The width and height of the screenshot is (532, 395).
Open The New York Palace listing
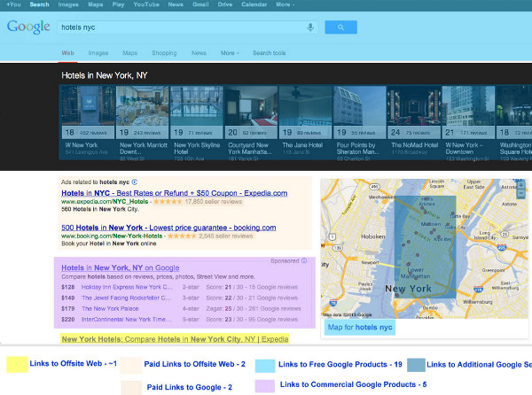110,308
